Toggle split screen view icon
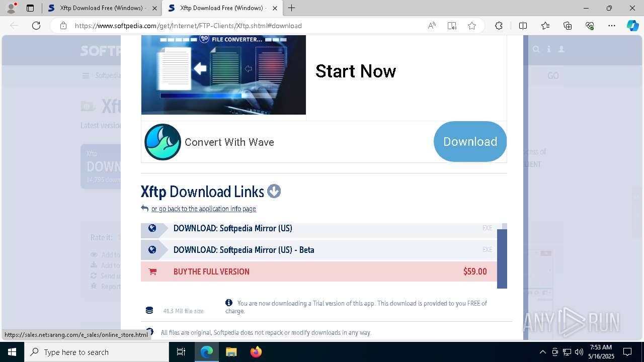644x362 pixels. [523, 26]
